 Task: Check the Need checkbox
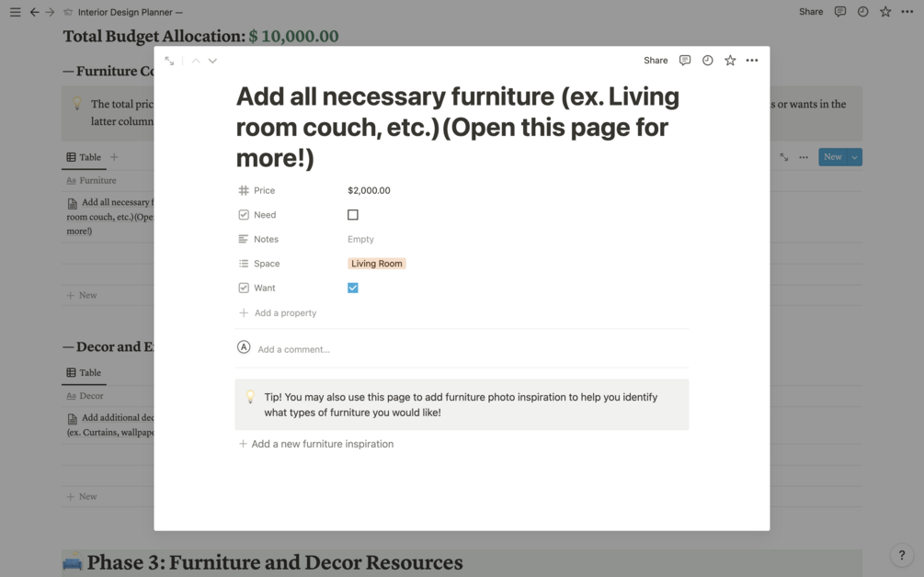tap(353, 215)
